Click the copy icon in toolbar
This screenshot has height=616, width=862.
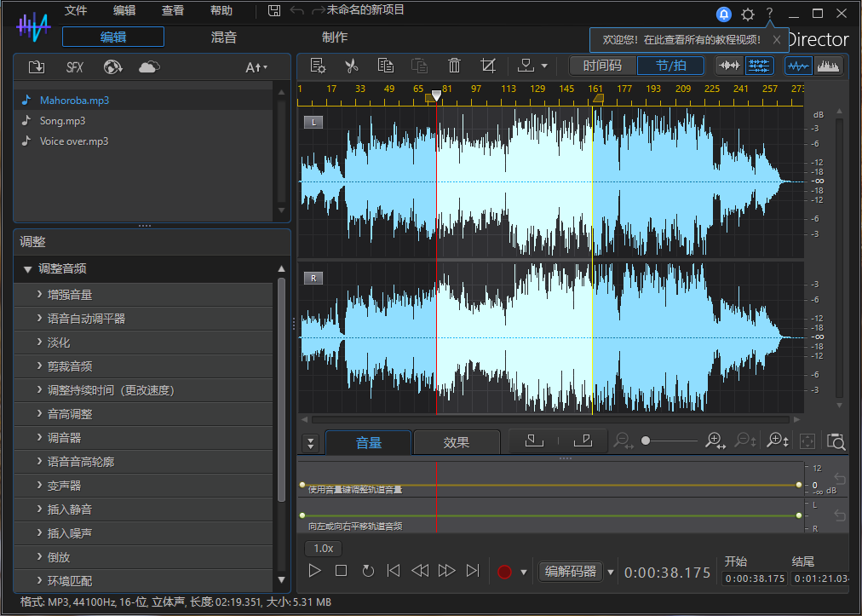pos(386,66)
